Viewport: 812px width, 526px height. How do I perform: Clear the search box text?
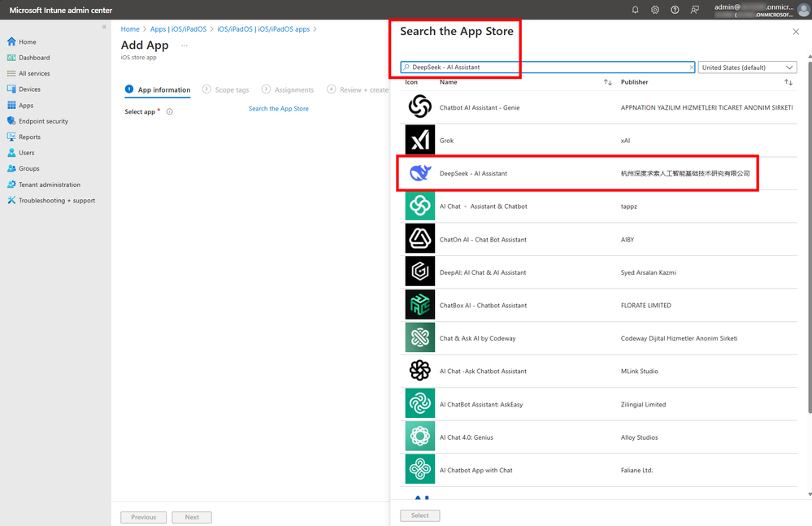pyautogui.click(x=692, y=67)
